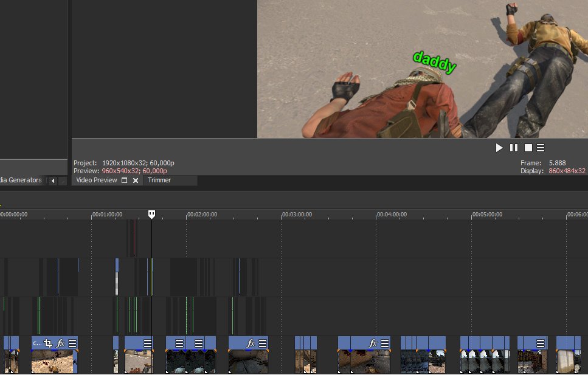Click the playhead marker on the time ruler

pyautogui.click(x=151, y=214)
